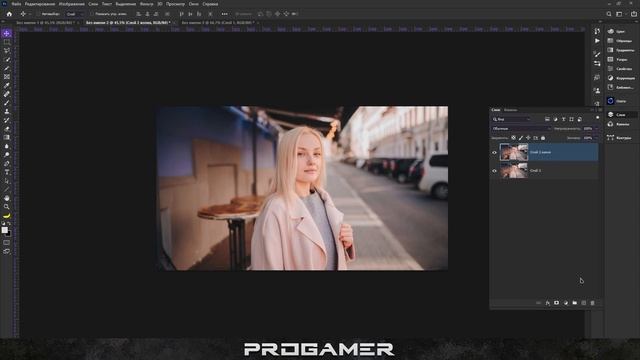Click the foreground color swatch
Image resolution: width=640 pixels, height=360 pixels.
(x=4, y=230)
